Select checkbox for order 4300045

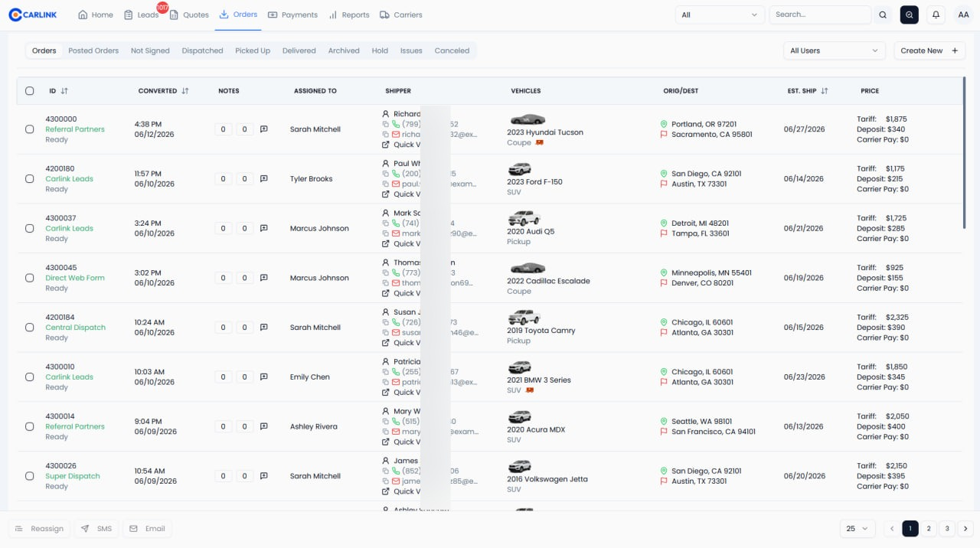pyautogui.click(x=30, y=278)
